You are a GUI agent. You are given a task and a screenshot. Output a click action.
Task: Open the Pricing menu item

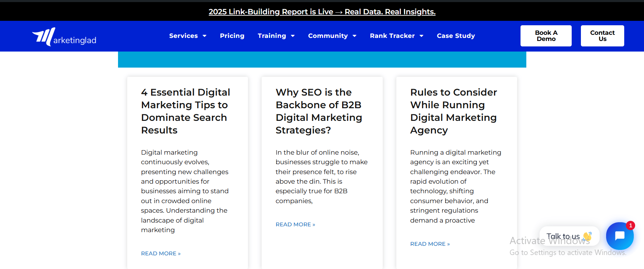232,36
